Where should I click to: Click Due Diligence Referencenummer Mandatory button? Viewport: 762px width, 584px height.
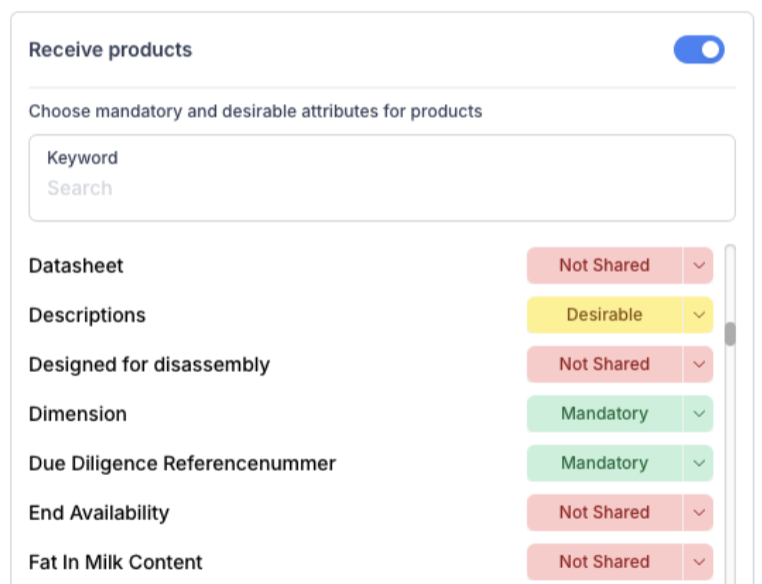pos(605,463)
